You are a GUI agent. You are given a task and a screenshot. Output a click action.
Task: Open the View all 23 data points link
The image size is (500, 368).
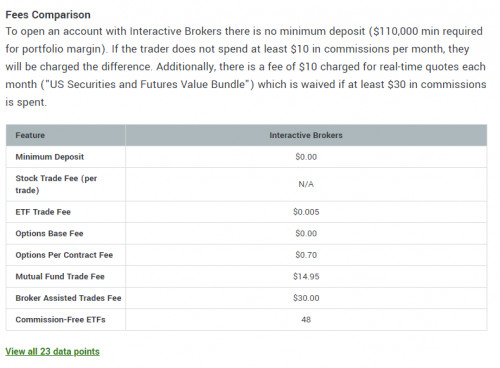pyautogui.click(x=52, y=351)
